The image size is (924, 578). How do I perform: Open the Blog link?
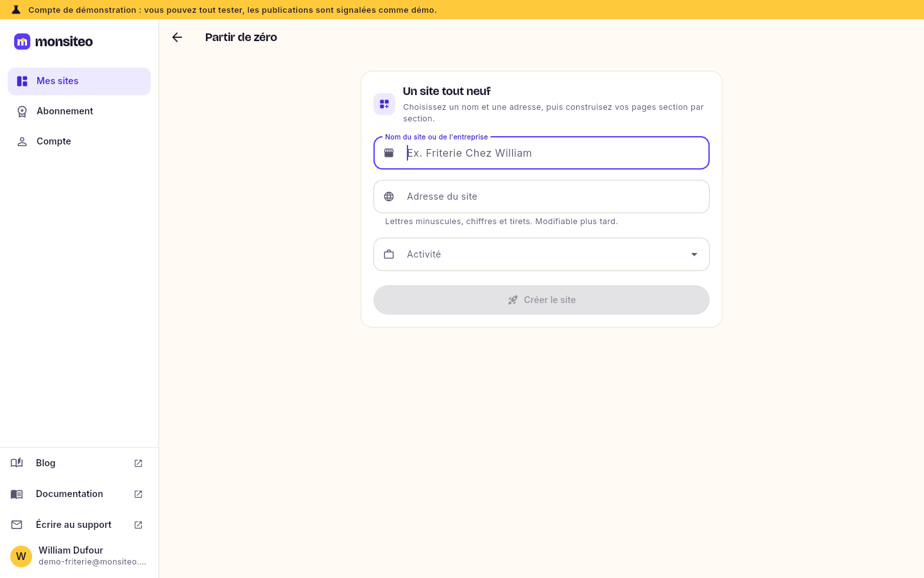click(x=79, y=463)
